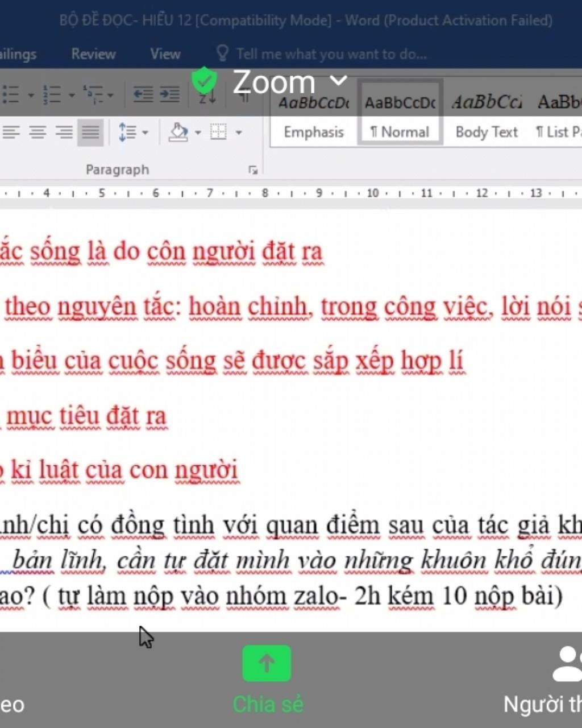Click the words "mục tiêu đặt ra"

pos(86,416)
